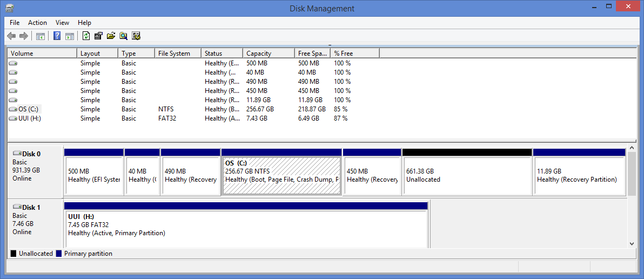Click scrollbar down arrow in disk pane

(x=632, y=244)
